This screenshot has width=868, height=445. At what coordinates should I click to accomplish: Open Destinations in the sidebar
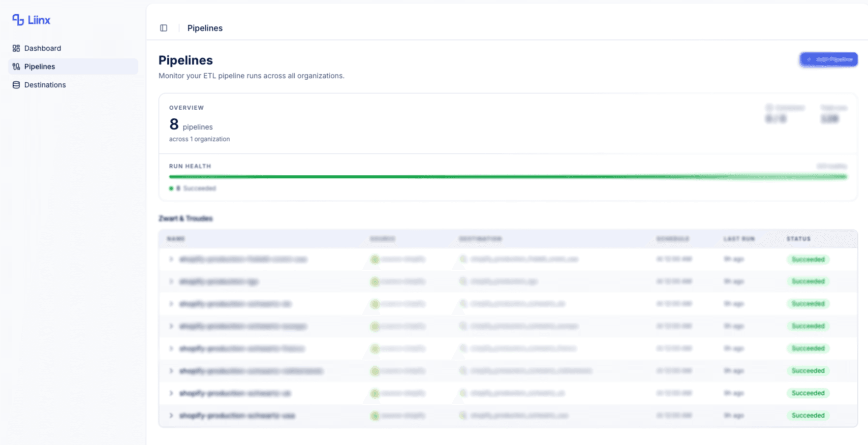(x=73, y=85)
